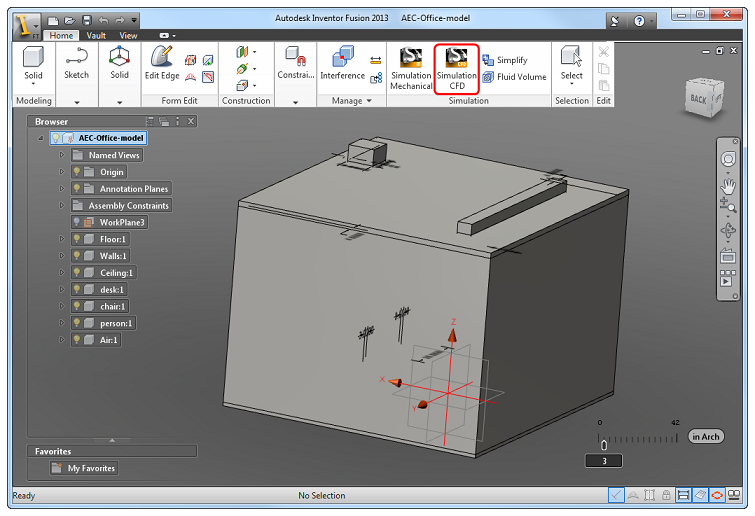Toggle visibility bulb for Air:1
The width and height of the screenshot is (755, 516).
[x=77, y=340]
